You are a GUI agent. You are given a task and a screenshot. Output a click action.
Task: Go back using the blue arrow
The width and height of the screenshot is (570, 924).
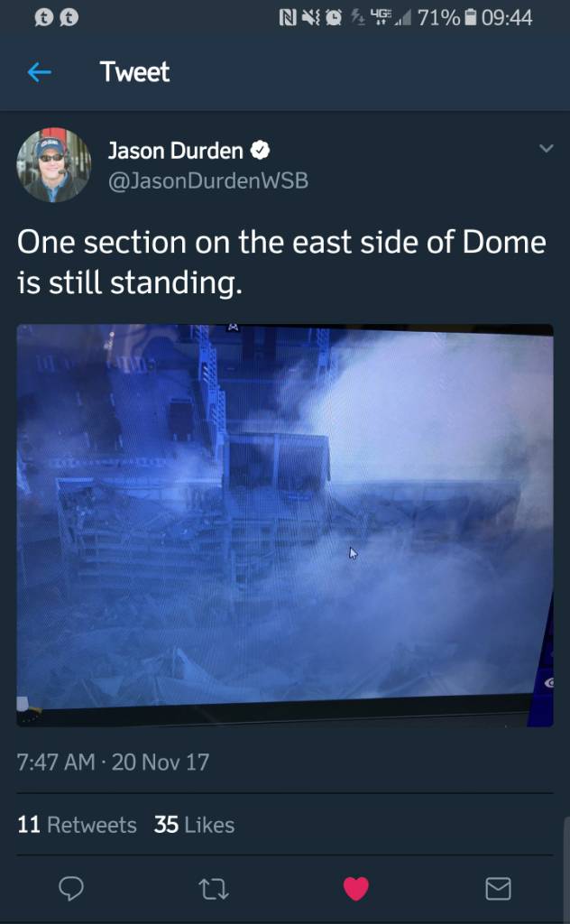(x=40, y=72)
